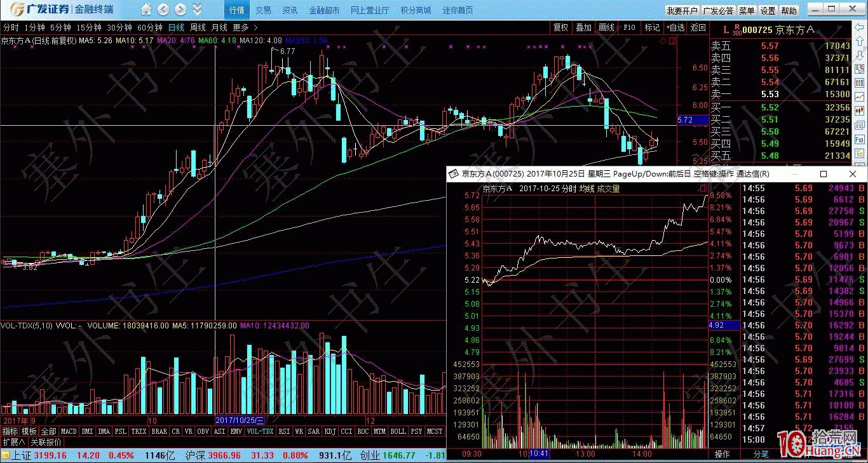Open the 帮助 button
This screenshot has width=868, height=463.
pyautogui.click(x=789, y=11)
